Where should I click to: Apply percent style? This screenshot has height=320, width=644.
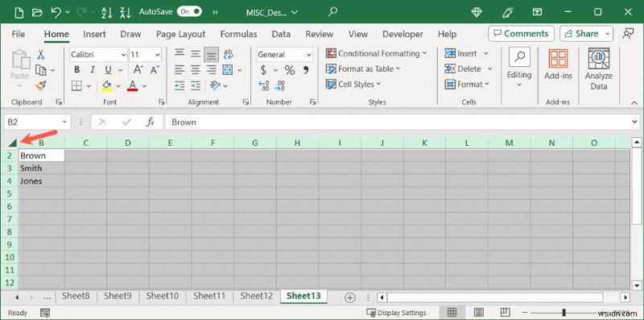[290, 70]
